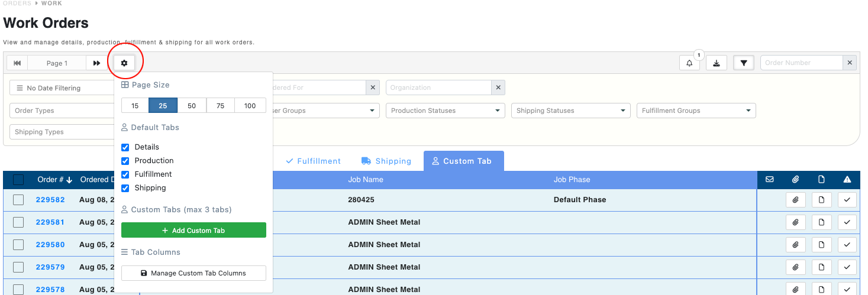Set page size to 75
This screenshot has width=868, height=295.
221,106
